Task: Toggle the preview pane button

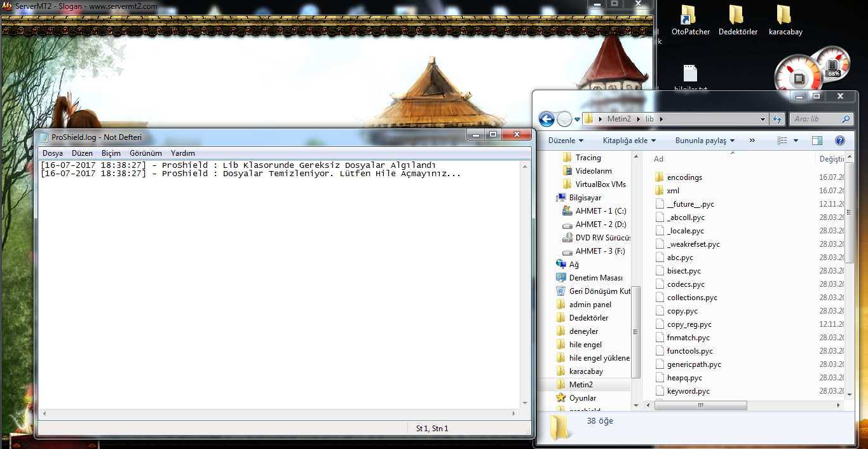Action: 817,141
